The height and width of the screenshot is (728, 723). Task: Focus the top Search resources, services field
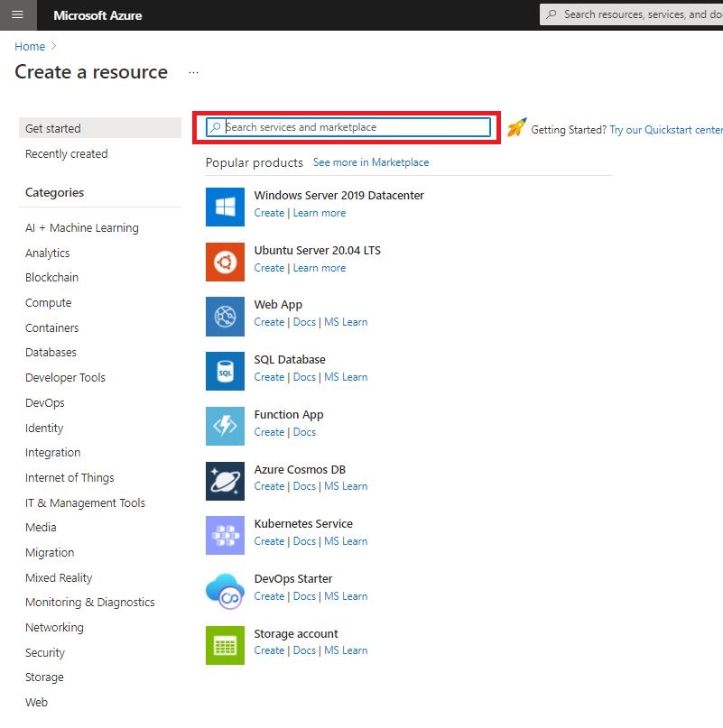click(x=631, y=14)
